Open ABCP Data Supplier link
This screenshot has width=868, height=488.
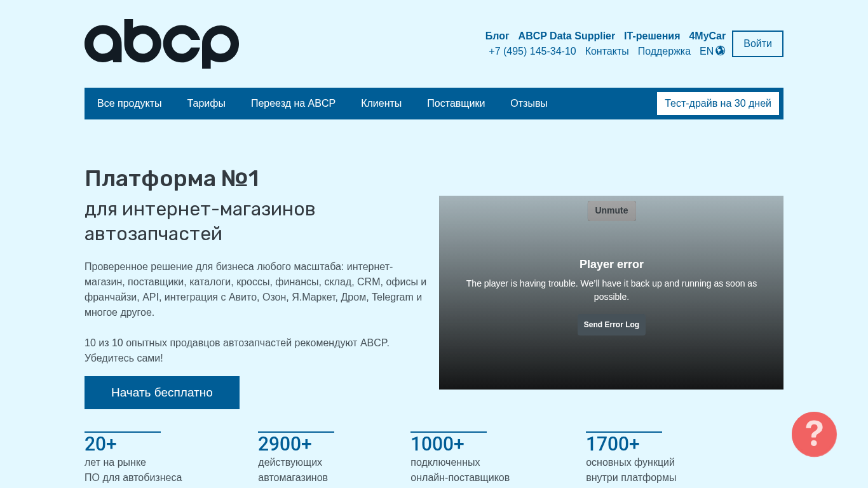coord(567,36)
